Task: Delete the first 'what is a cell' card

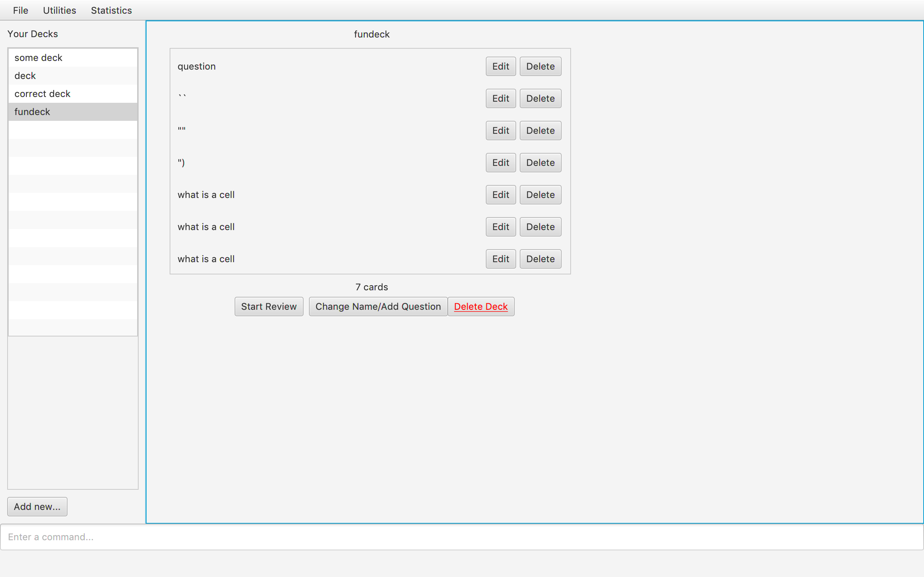Action: 540,195
